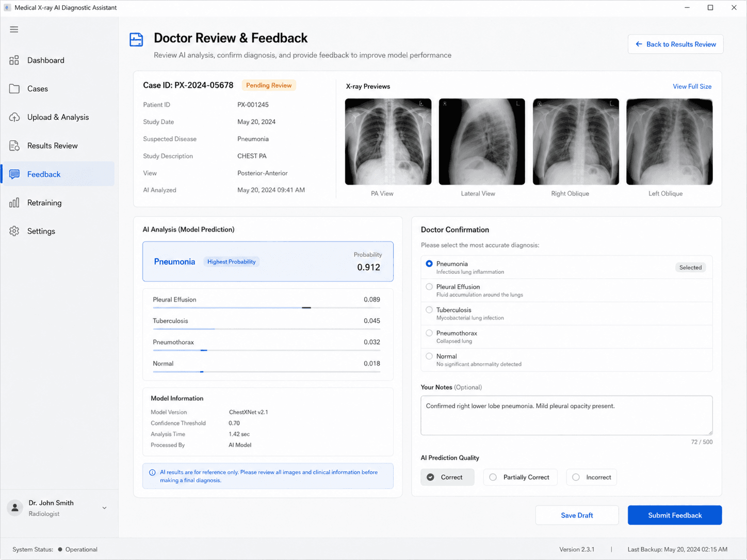Image resolution: width=747 pixels, height=560 pixels.
Task: Click Analysis Time value 1.42 sec
Action: [x=239, y=434]
